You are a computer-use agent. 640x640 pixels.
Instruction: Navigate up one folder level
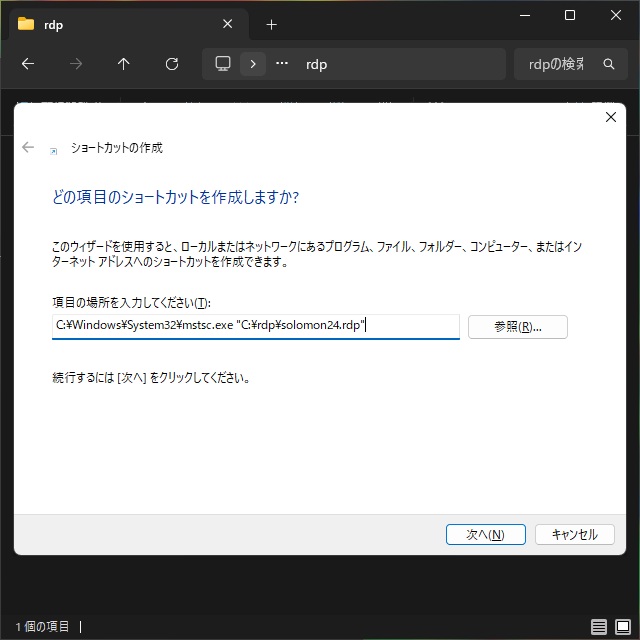tap(124, 64)
